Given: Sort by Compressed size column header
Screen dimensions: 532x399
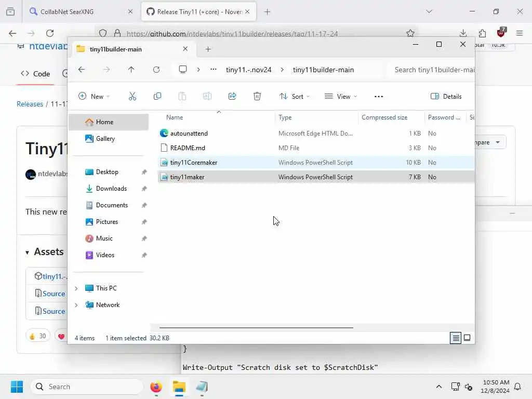Looking at the screenshot, I should point(384,117).
